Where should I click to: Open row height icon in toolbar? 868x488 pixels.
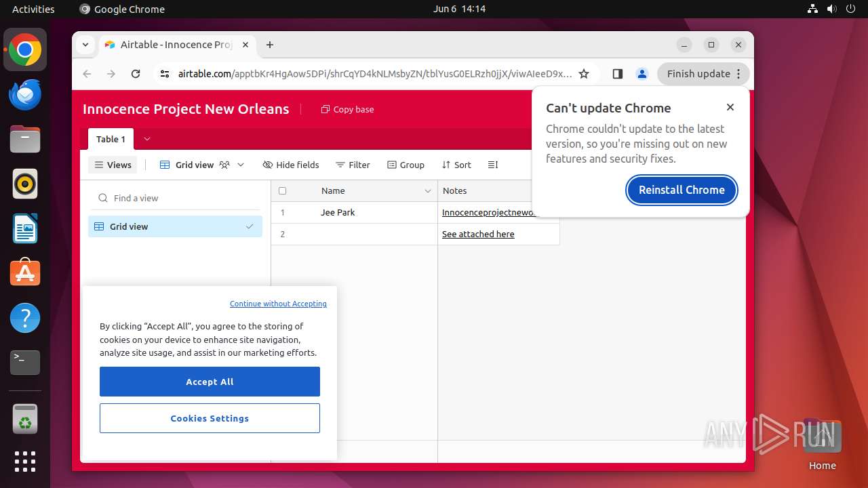[x=493, y=165]
